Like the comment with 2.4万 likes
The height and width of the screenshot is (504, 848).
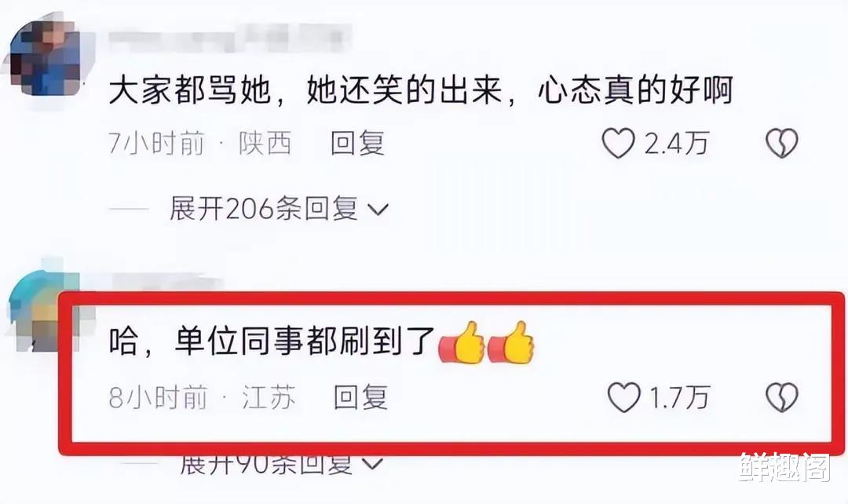618,144
